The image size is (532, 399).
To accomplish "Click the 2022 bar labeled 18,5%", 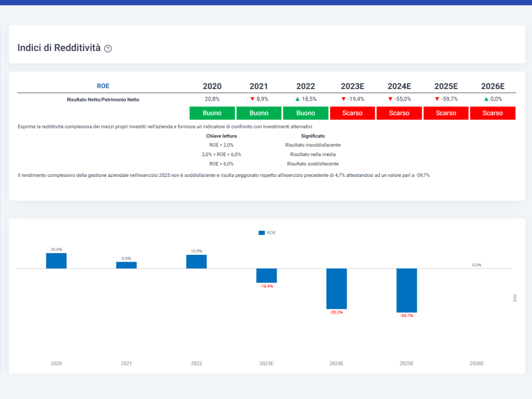I will 196,262.
